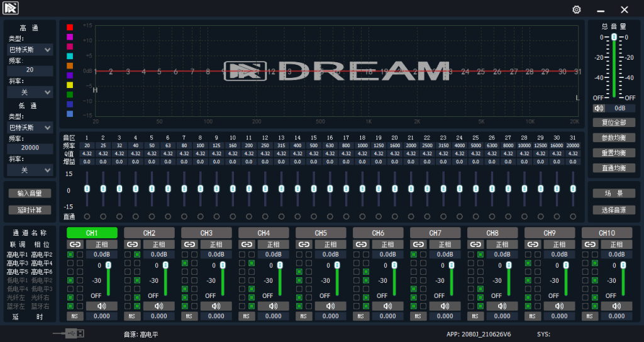The height and width of the screenshot is (342, 644).
Task: Toggle CH1 phase 正相 button
Action: [101, 245]
